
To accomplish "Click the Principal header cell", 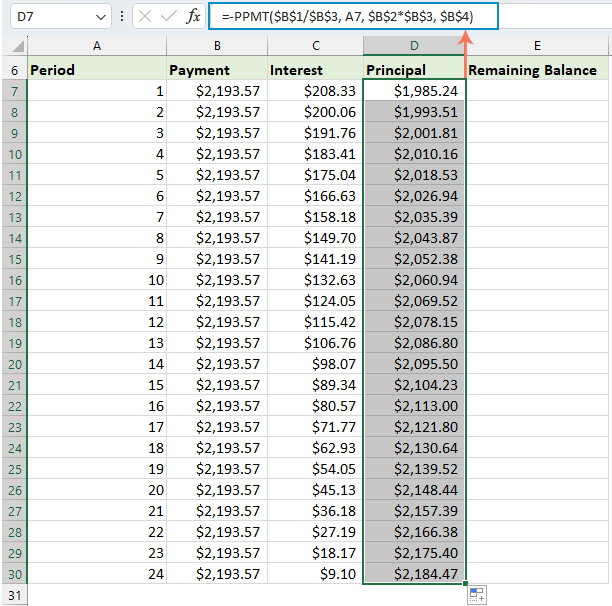I will (x=414, y=70).
